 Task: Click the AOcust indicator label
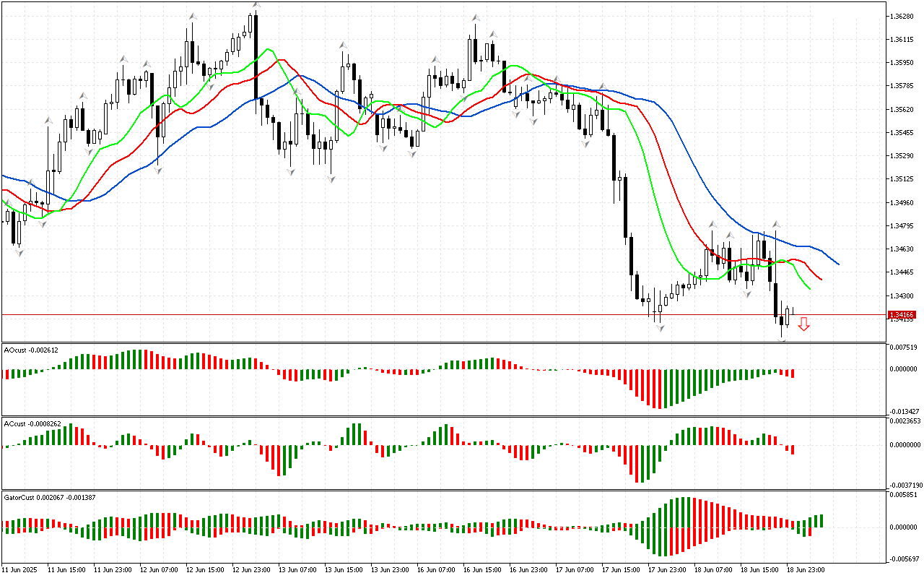pyautogui.click(x=31, y=350)
